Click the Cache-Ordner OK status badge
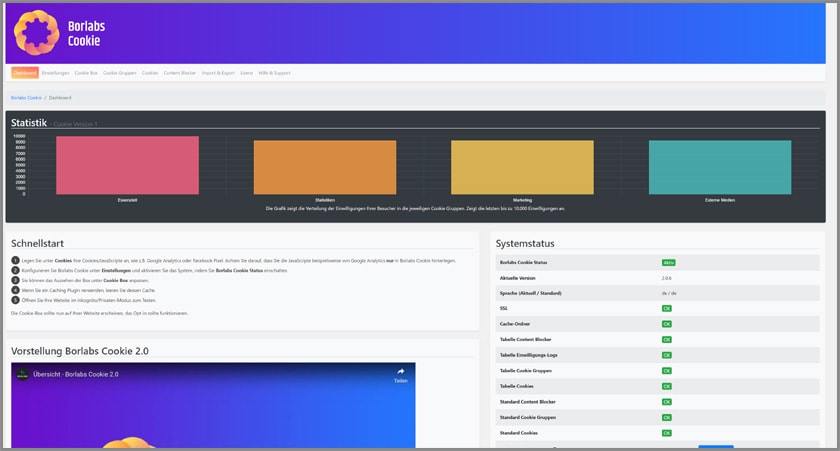The image size is (840, 451). point(666,324)
